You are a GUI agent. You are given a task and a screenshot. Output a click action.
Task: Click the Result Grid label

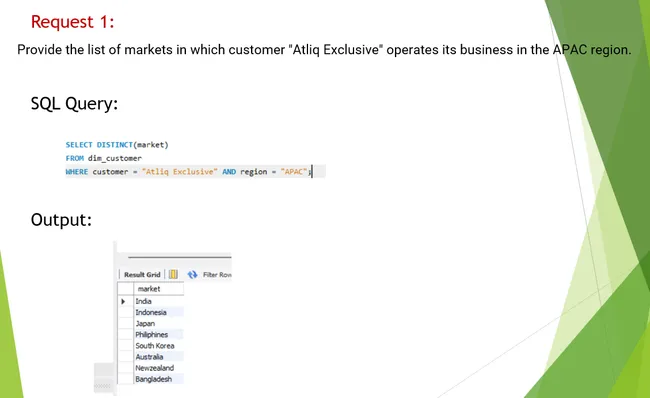(x=142, y=274)
